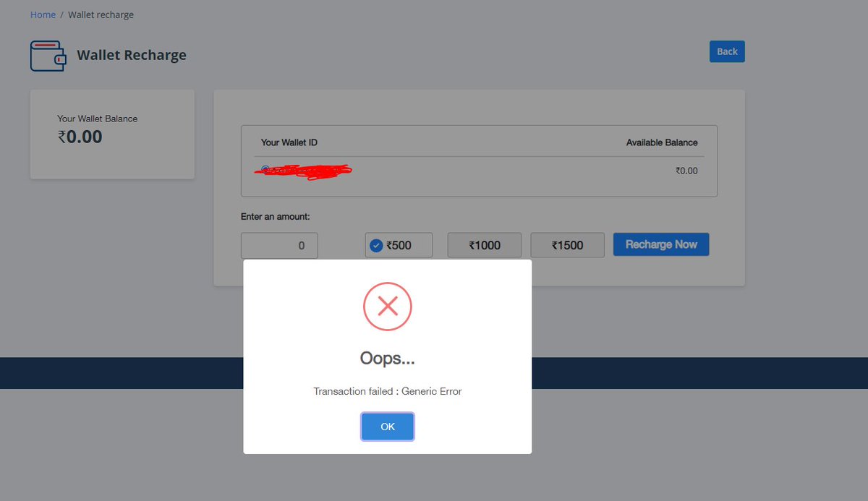Click the ₹0.00 value under Available Balance
Viewport: 868px width, 501px height.
click(x=686, y=171)
